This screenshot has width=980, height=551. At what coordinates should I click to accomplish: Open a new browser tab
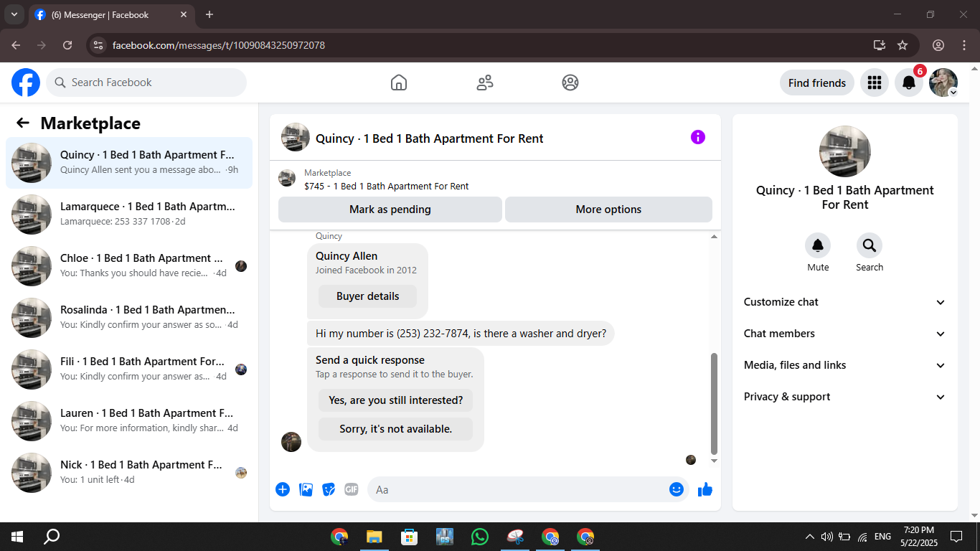[209, 14]
